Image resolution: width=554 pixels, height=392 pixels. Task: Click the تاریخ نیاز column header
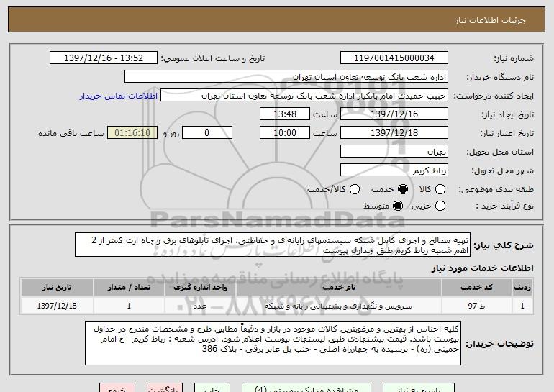[x=57, y=288]
